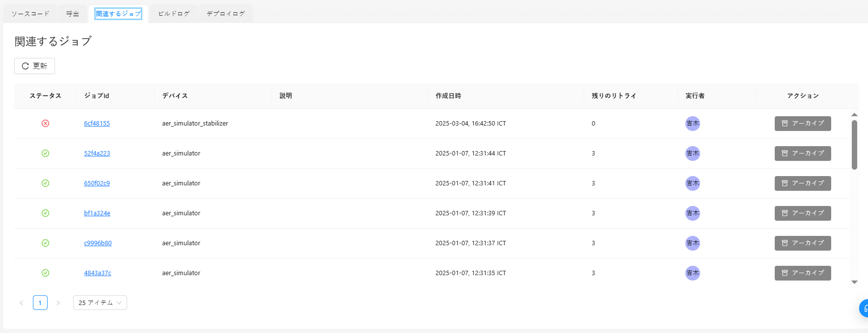Image resolution: width=868 pixels, height=333 pixels.
Task: Switch to the ソースコード tab
Action: point(30,14)
